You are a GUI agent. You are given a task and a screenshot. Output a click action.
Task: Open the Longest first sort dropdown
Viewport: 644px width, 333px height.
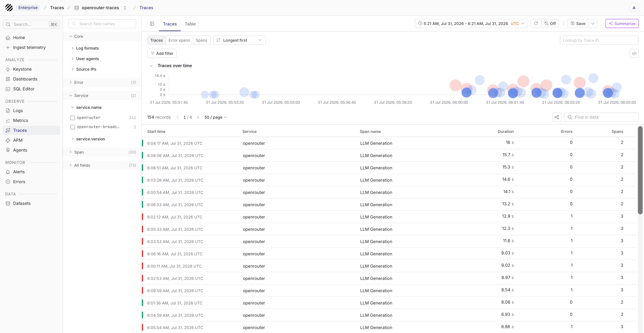[239, 40]
